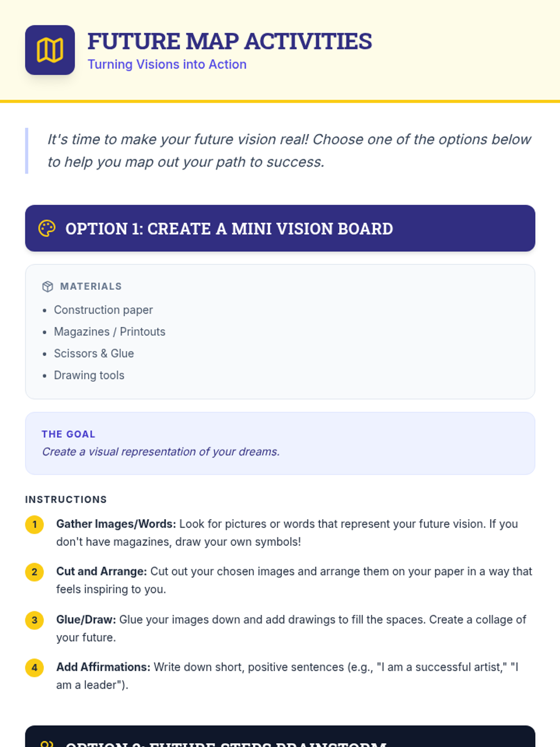Click the Instructions section heading
560x747 pixels.
[66, 500]
